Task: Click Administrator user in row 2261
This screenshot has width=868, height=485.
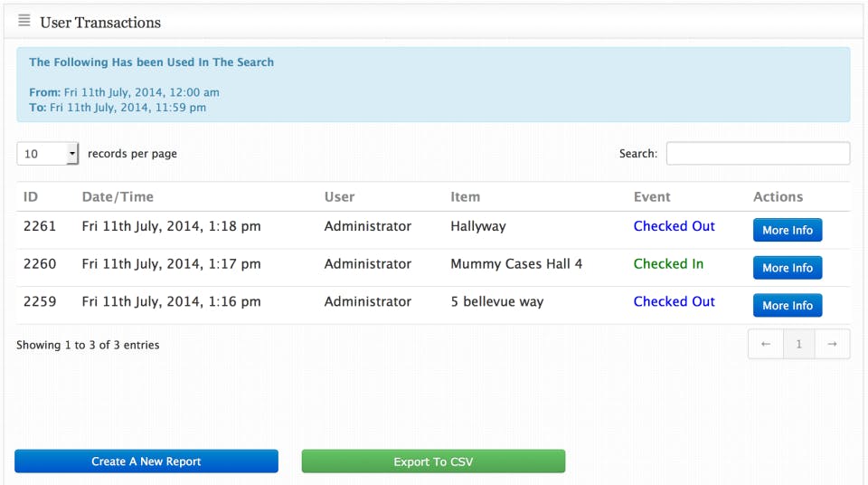Action: [x=368, y=226]
